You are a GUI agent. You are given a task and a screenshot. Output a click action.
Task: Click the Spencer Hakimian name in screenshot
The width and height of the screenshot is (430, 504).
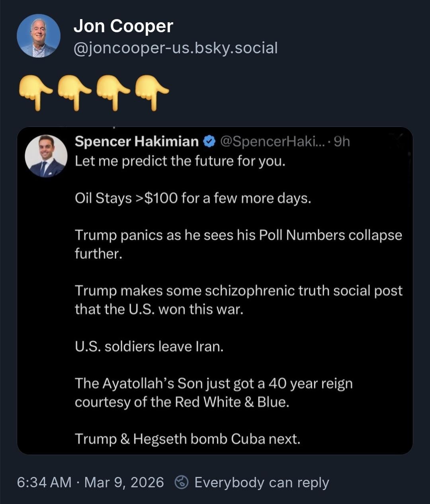tap(137, 141)
